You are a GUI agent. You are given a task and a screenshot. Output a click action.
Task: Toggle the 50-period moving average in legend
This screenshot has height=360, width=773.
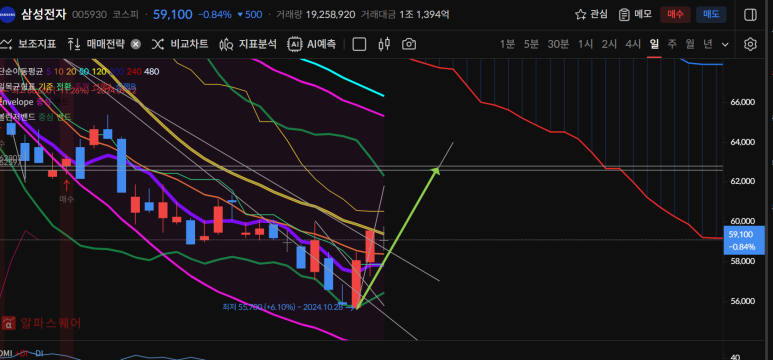click(84, 72)
